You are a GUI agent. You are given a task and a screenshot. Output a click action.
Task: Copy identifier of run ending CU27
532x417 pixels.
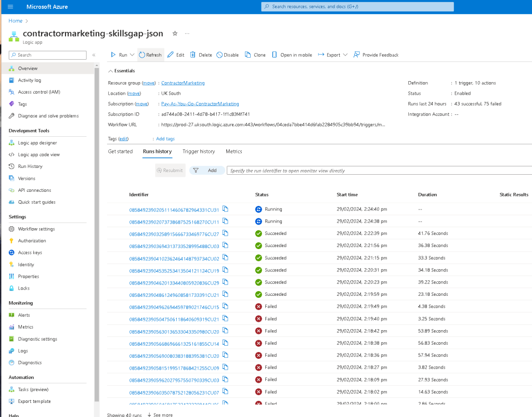tap(225, 233)
